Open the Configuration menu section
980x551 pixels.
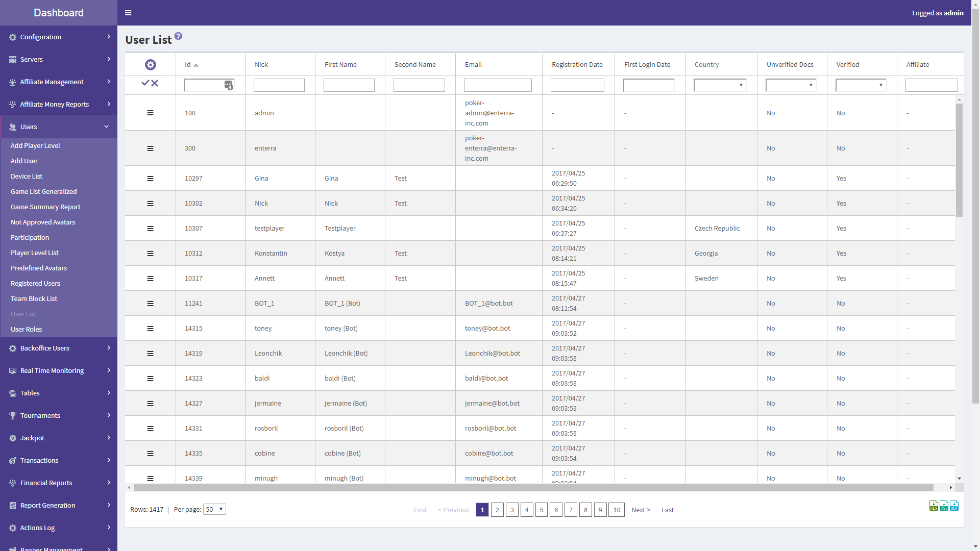(59, 36)
